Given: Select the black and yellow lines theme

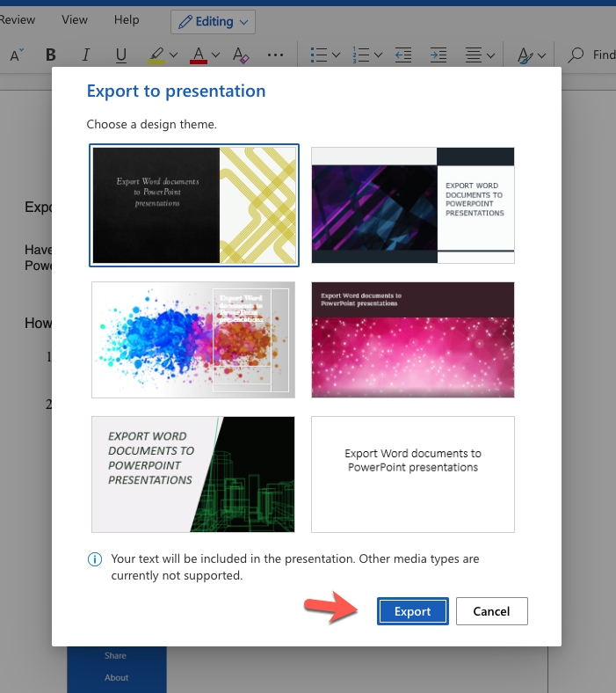Looking at the screenshot, I should pyautogui.click(x=194, y=205).
